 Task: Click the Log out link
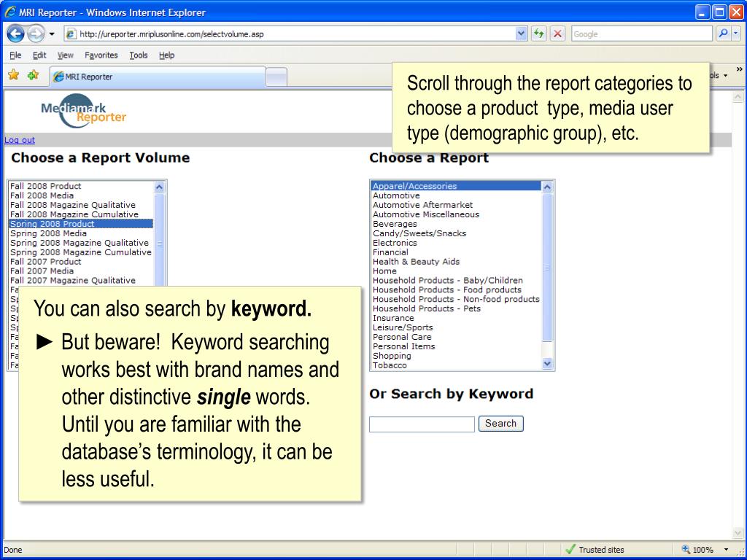pos(20,140)
